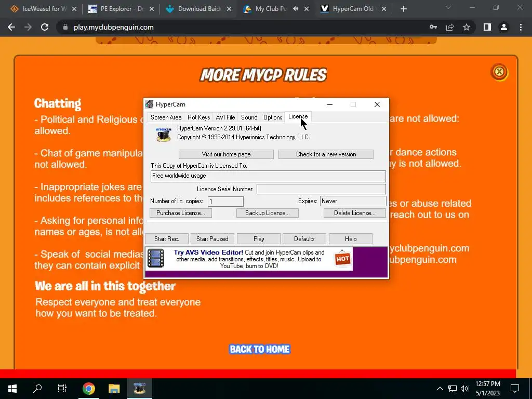Click the HyperCam title bar icon
The height and width of the screenshot is (399, 532).
click(x=149, y=104)
